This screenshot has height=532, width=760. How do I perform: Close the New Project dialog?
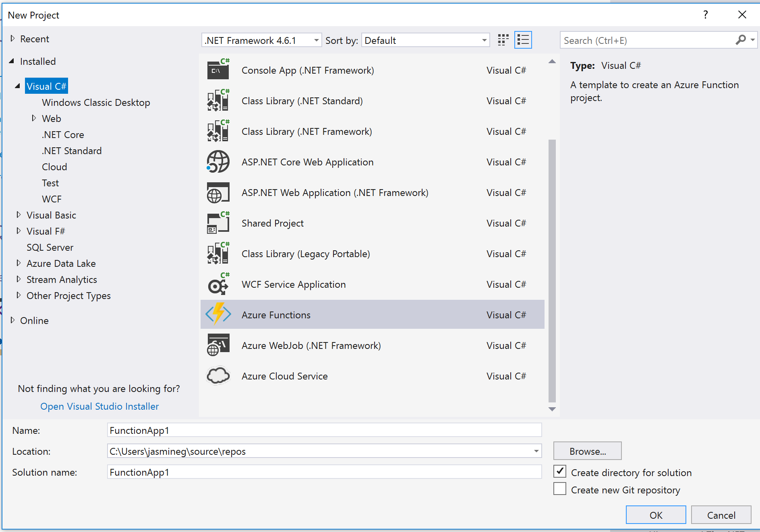(742, 15)
